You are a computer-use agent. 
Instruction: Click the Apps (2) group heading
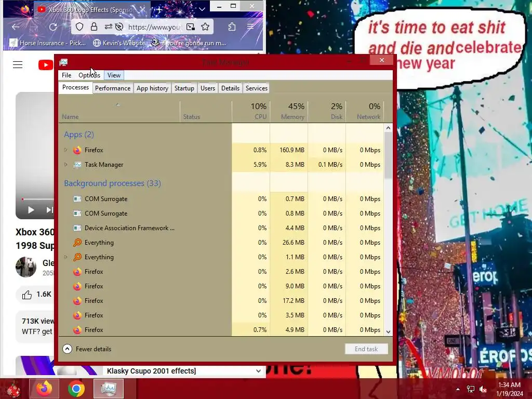click(79, 135)
